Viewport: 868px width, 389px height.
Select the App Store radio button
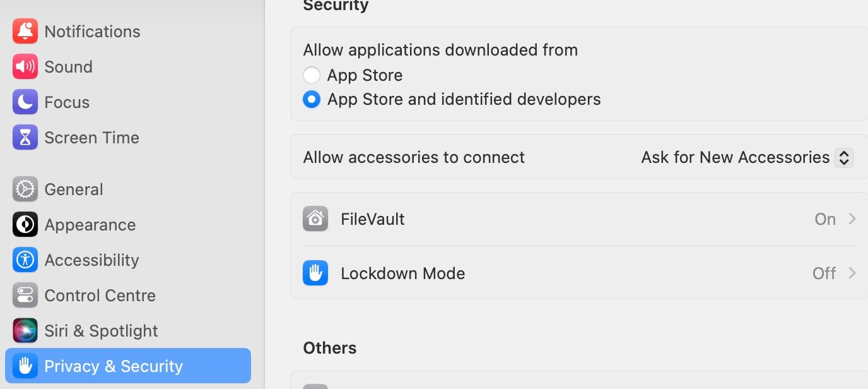tap(312, 76)
